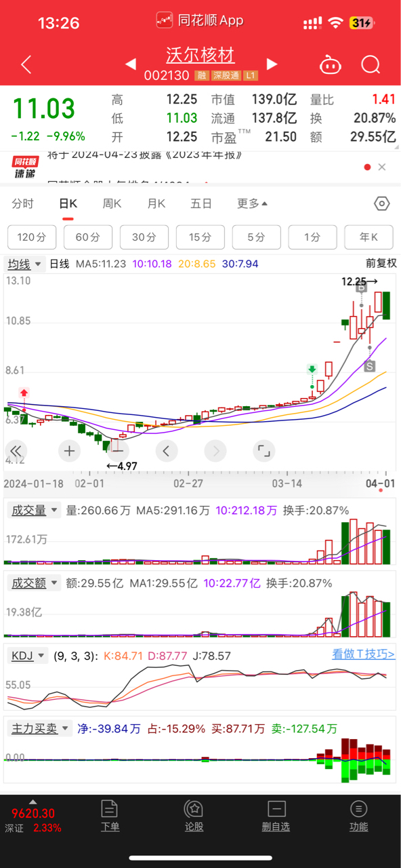Open the 主力买卖 indicator dropdown
Screen dimensions: 401x868
point(39,729)
